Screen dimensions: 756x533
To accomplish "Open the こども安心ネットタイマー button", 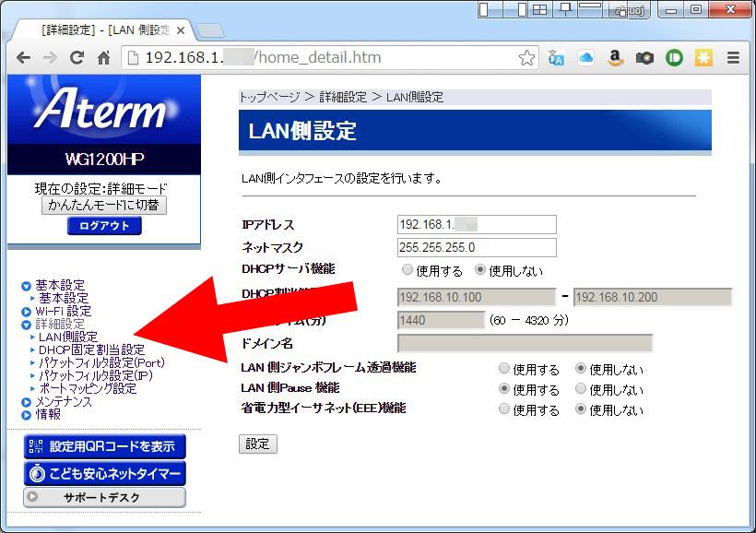I will 104,474.
